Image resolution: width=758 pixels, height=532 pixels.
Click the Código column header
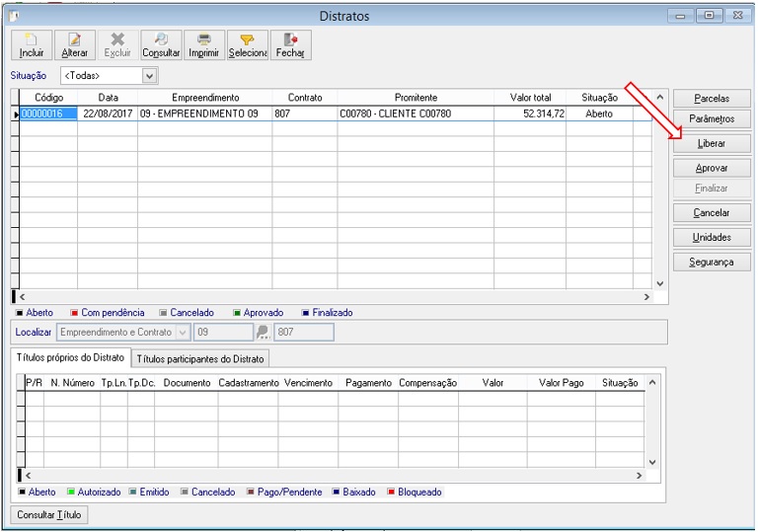48,98
